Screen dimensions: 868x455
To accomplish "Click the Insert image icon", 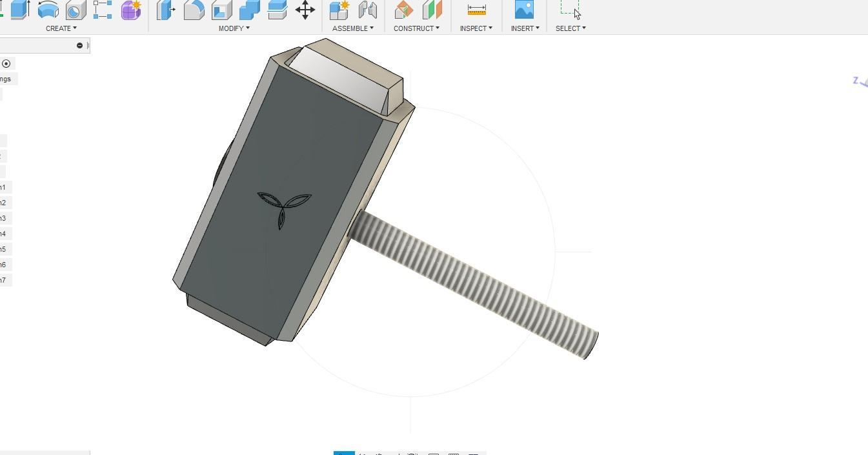I will click(524, 10).
